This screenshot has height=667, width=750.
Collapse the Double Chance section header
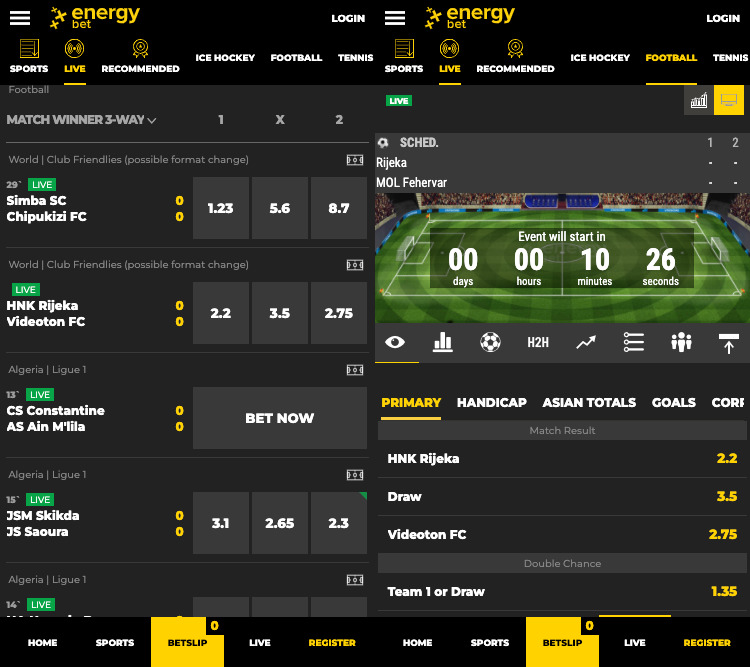(x=562, y=563)
